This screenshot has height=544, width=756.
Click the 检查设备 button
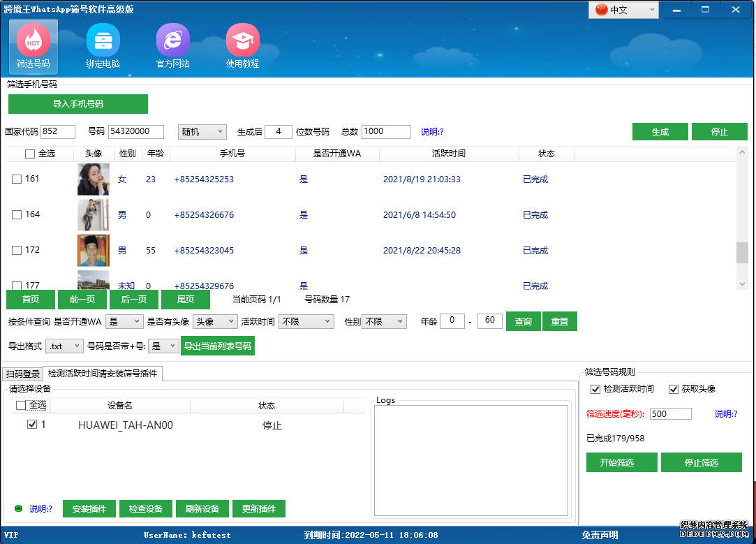(146, 509)
